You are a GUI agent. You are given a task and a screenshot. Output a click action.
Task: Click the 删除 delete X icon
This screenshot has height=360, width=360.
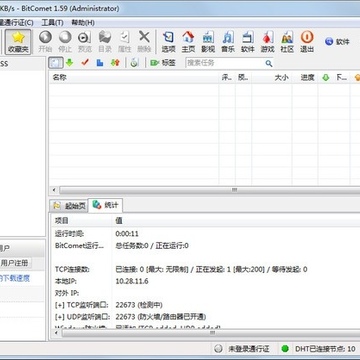point(144,42)
